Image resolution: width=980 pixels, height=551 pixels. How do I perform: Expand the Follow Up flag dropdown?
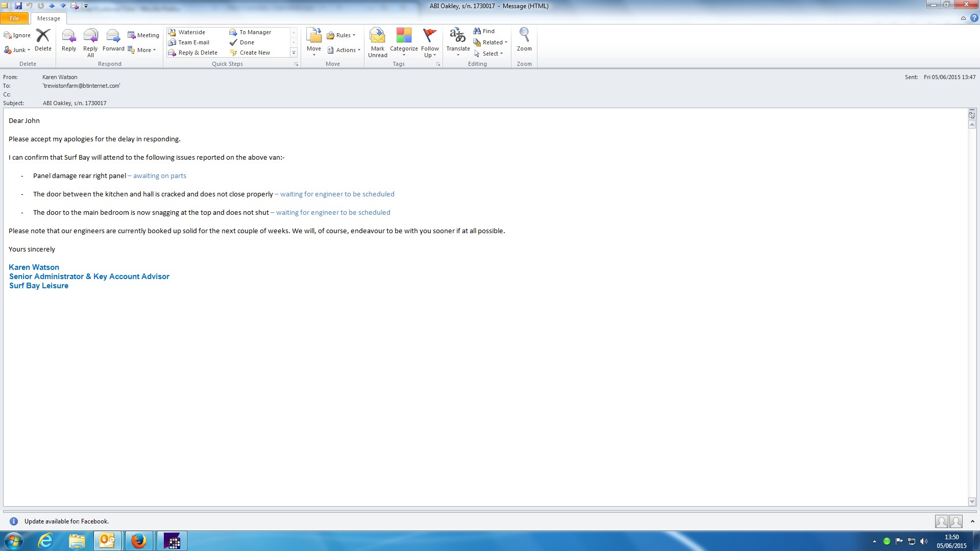[430, 42]
